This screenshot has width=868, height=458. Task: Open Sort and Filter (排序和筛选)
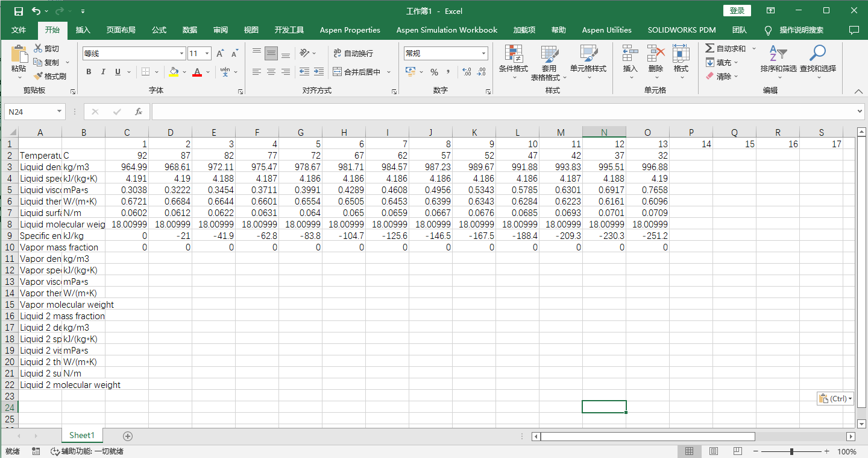point(779,62)
